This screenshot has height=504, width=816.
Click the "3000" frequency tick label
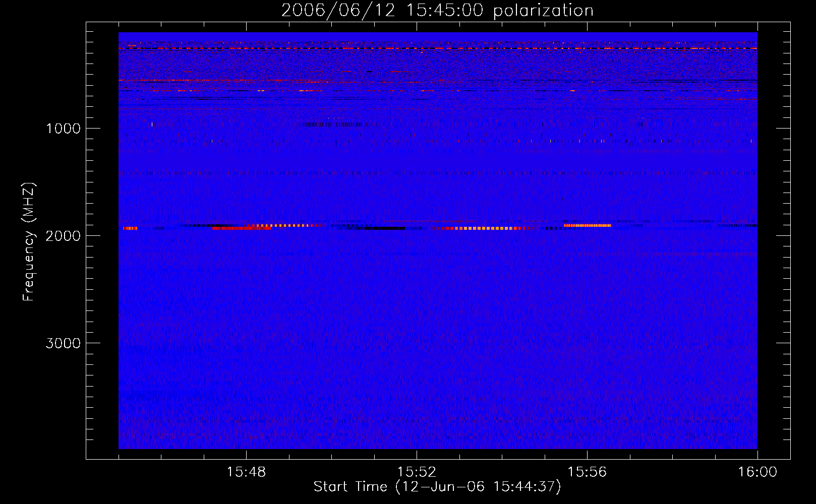tap(63, 343)
